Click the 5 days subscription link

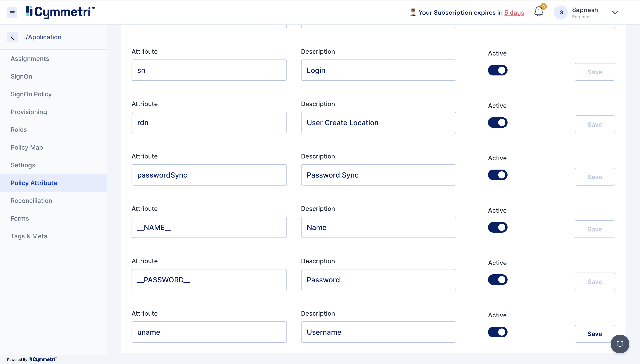pyautogui.click(x=514, y=12)
